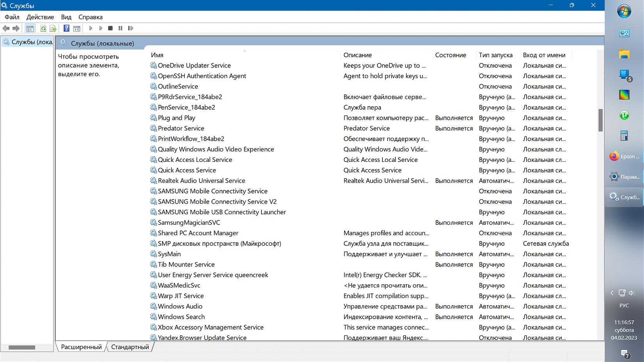Sort services by the Имя column header

coord(157,55)
